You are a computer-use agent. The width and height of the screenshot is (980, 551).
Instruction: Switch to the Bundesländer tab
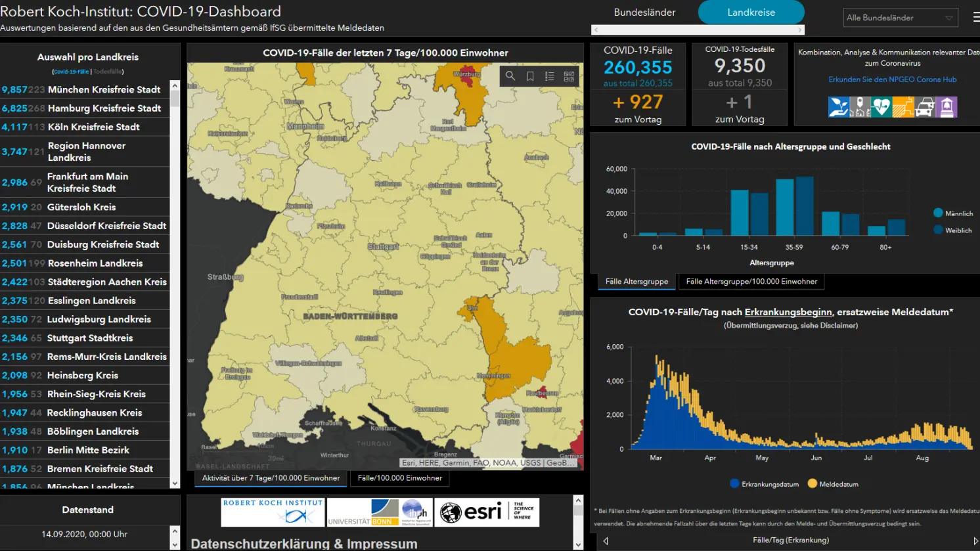pyautogui.click(x=644, y=12)
